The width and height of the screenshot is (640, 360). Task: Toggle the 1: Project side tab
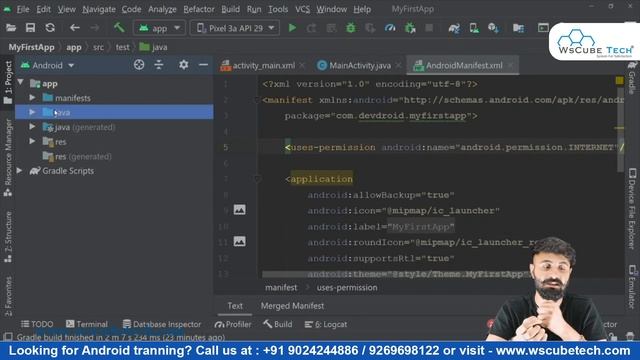point(8,82)
